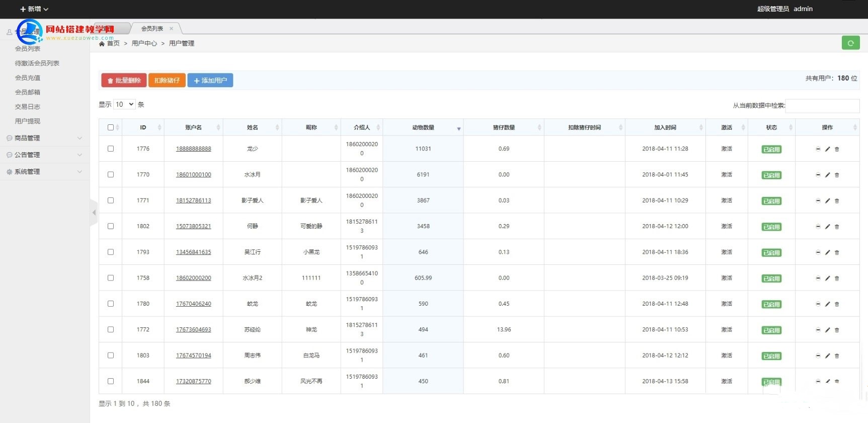Click the blue 添加用户 button
Viewport: 868px width, 423px height.
(210, 80)
